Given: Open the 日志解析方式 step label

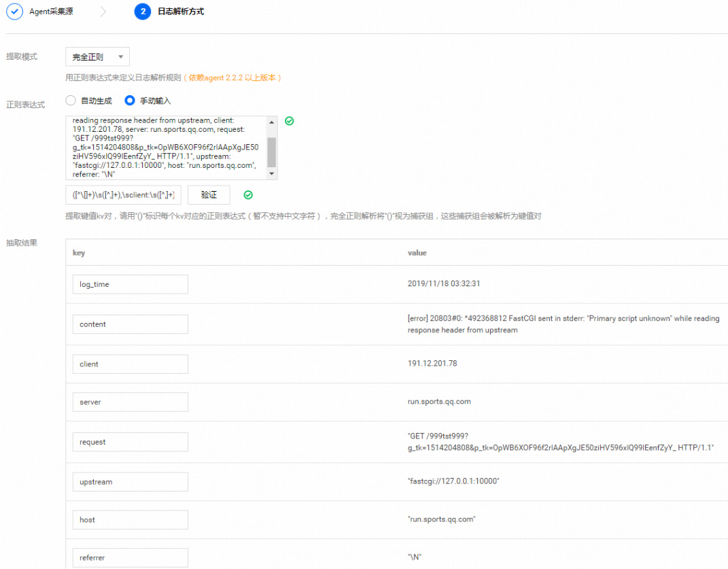Looking at the screenshot, I should point(181,12).
